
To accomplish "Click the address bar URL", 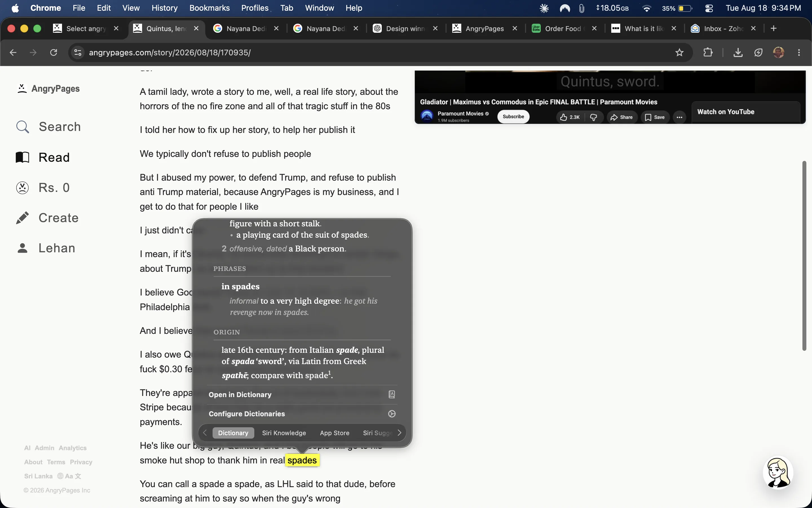I will [x=170, y=52].
